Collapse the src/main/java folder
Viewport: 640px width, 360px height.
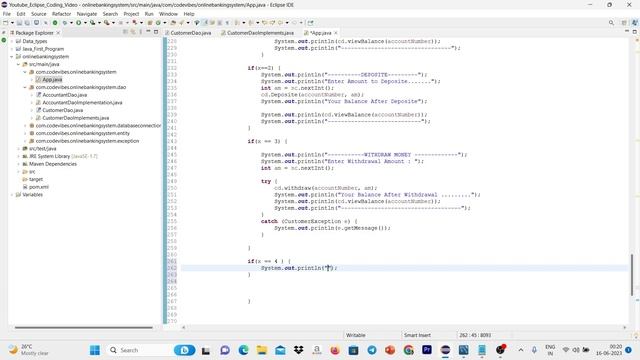pos(18,64)
